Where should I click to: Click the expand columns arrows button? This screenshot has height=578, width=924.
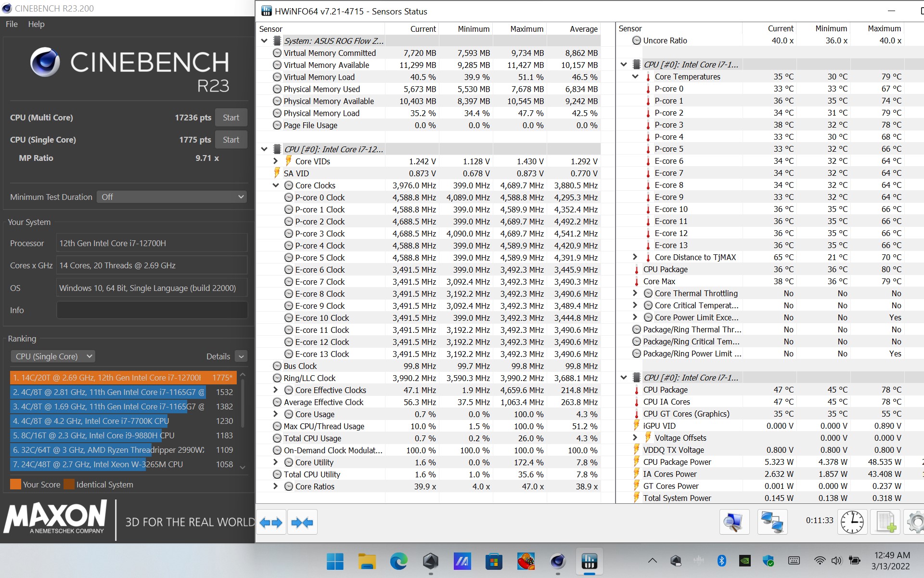271,522
